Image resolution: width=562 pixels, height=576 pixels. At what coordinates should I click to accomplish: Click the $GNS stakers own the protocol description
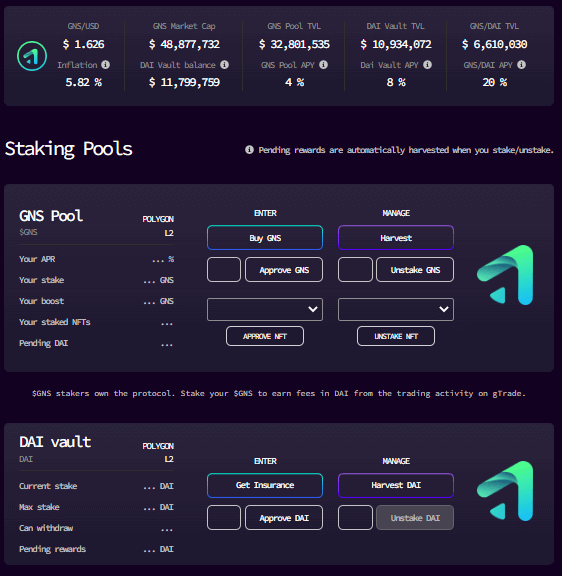tap(278, 393)
